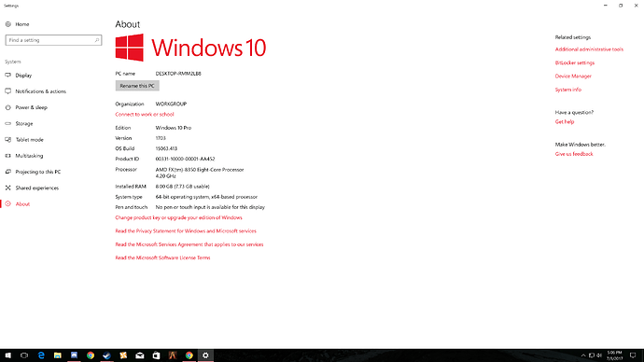Launch Microsoft Edge from taskbar
Viewport: 644px width, 362px height.
tap(41, 355)
